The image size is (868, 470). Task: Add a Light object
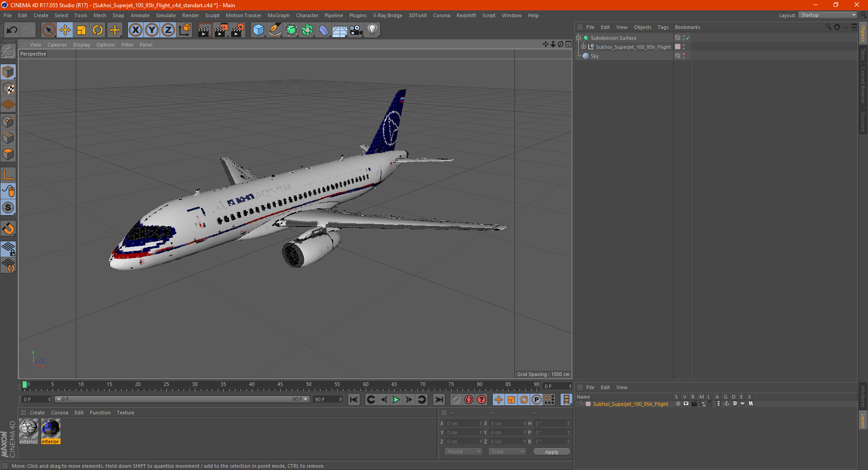373,30
